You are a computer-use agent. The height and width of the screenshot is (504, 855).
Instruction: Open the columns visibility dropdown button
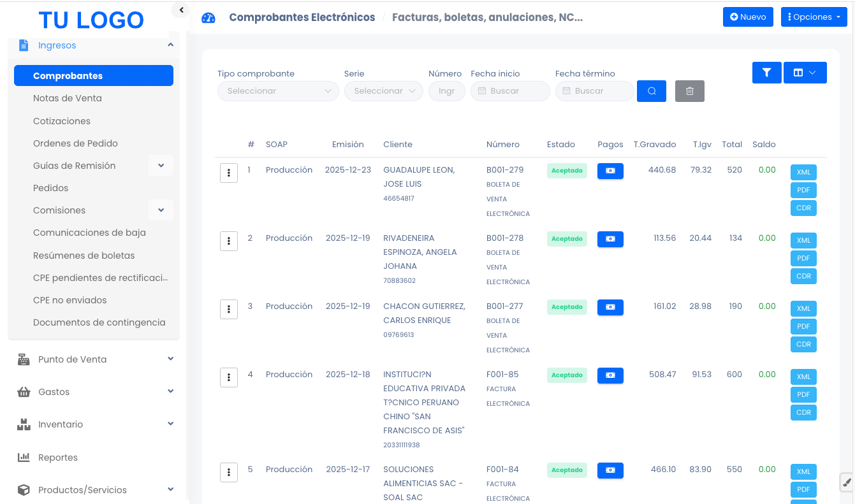805,73
